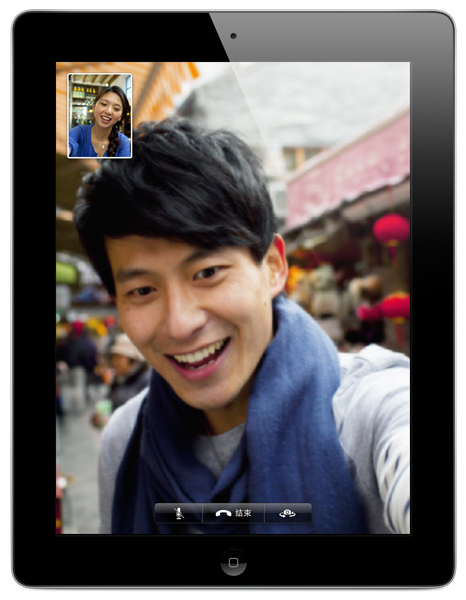Viewport: 466px width, 600px height.
Task: Flip to the rear camera view
Action: 287,513
